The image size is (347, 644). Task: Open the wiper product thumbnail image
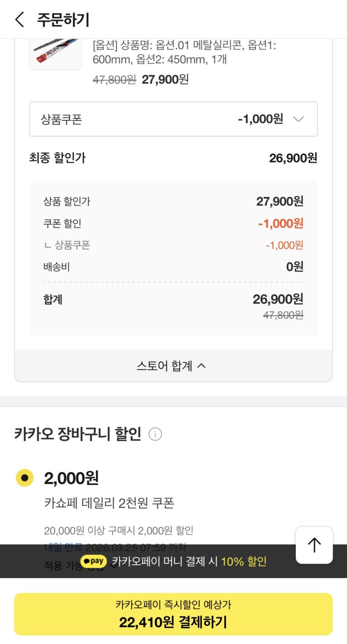(56, 53)
